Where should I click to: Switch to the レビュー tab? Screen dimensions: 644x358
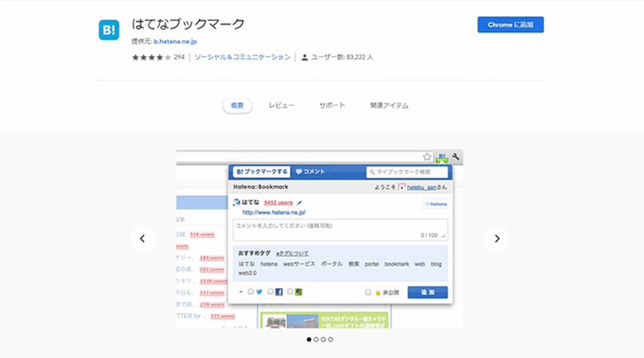(x=281, y=106)
